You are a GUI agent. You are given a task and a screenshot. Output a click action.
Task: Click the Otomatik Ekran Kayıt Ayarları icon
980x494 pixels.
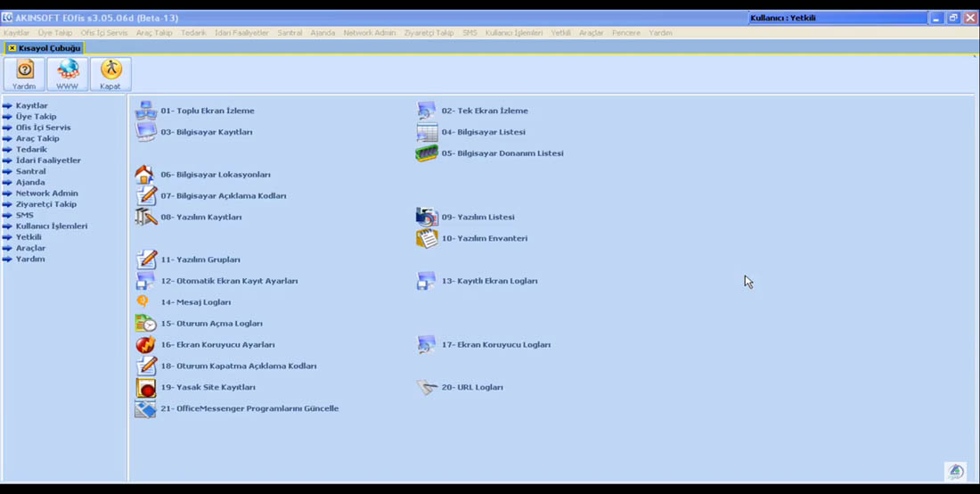coord(145,281)
